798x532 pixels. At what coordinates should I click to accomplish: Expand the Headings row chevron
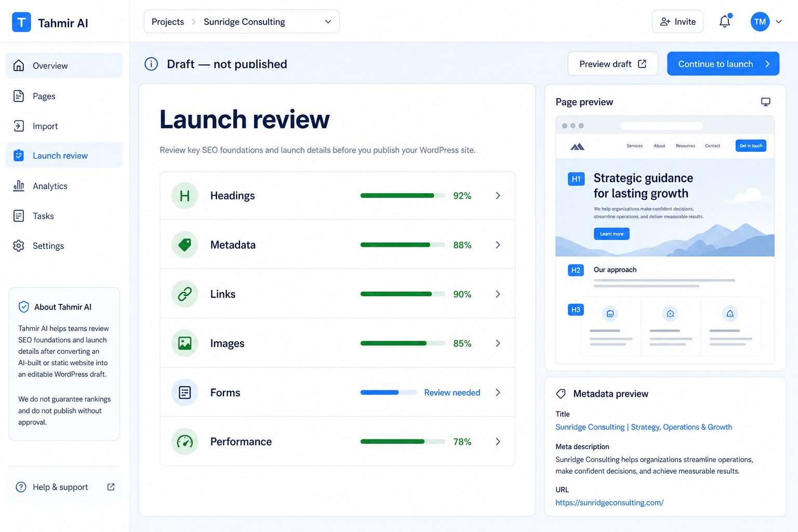[498, 196]
